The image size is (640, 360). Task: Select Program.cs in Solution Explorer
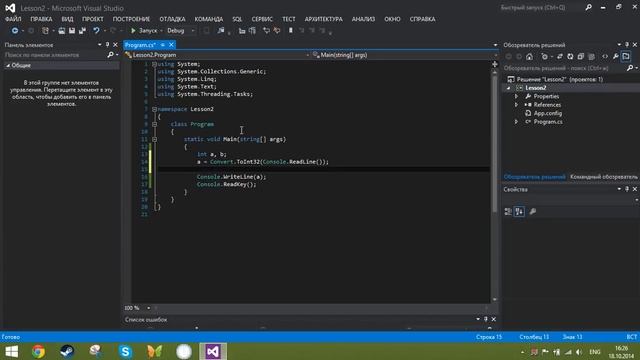548,122
